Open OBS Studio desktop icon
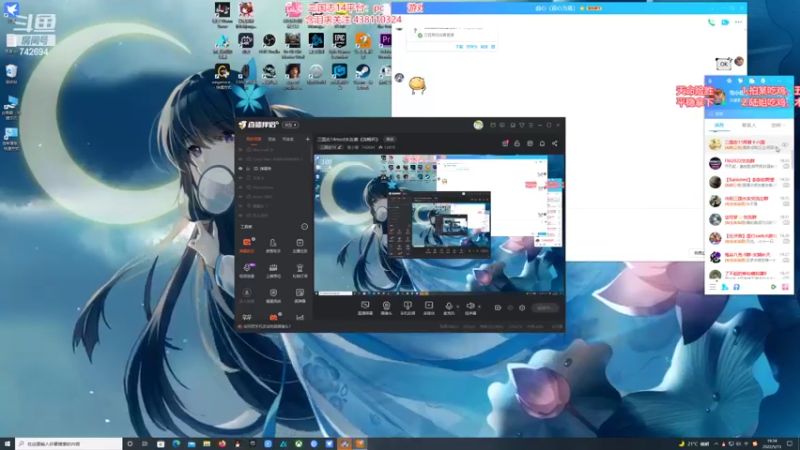The width and height of the screenshot is (800, 450). (269, 43)
